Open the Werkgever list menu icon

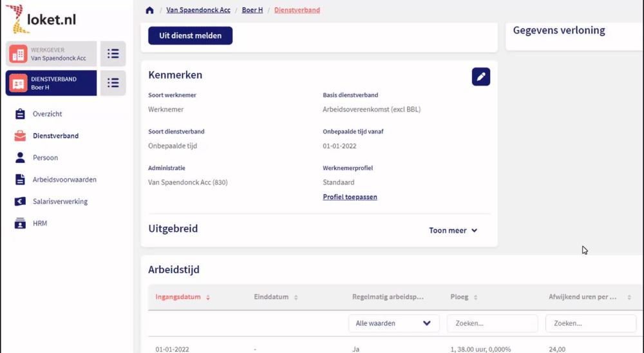(113, 54)
